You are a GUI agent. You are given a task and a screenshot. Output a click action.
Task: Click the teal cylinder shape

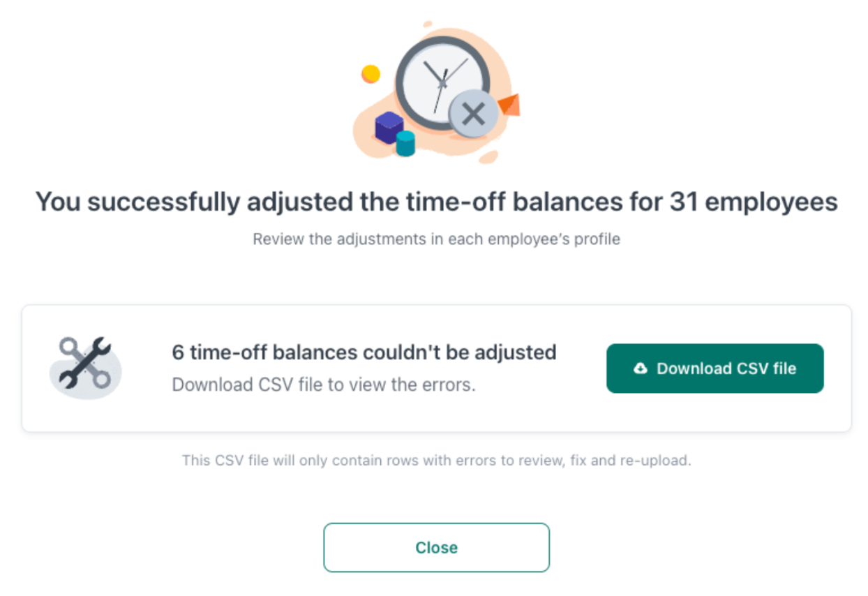[x=405, y=144]
